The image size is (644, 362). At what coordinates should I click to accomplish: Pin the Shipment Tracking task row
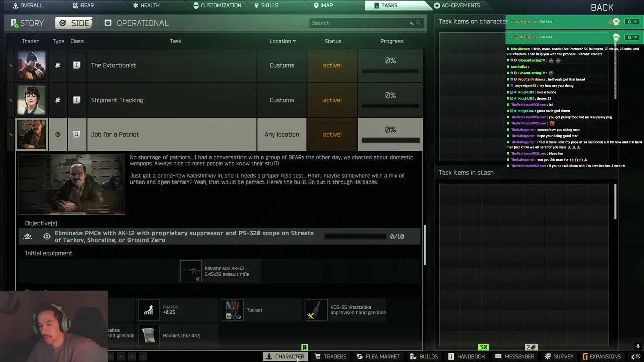click(x=11, y=100)
